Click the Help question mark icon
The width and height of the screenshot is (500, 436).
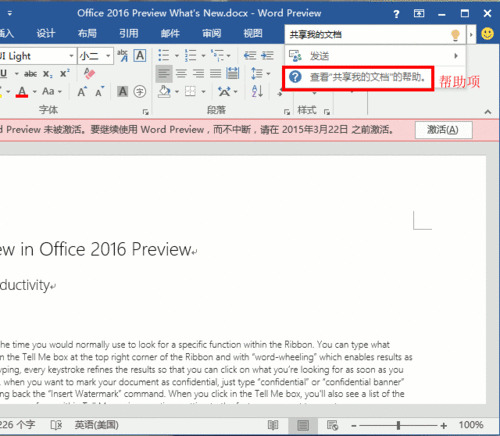[x=396, y=14]
